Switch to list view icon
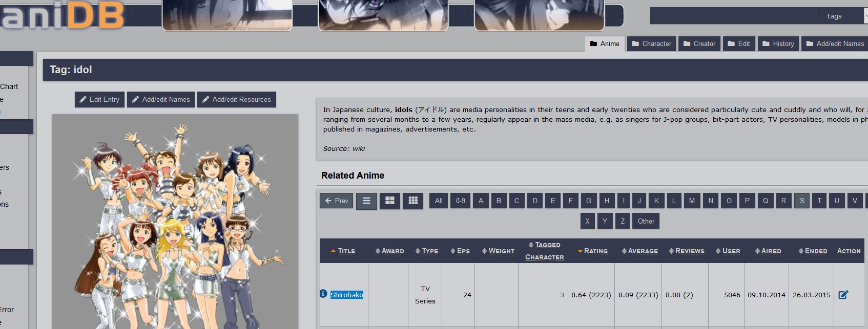The image size is (868, 329). click(366, 201)
